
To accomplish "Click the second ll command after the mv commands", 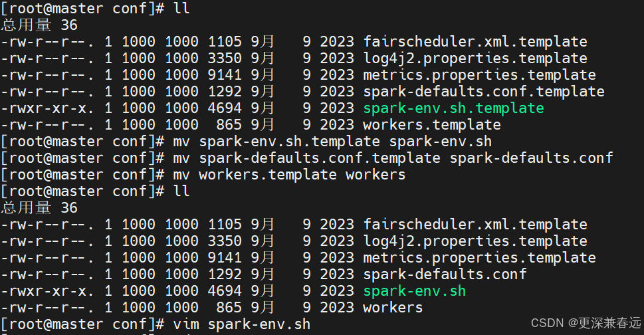I will 181,191.
